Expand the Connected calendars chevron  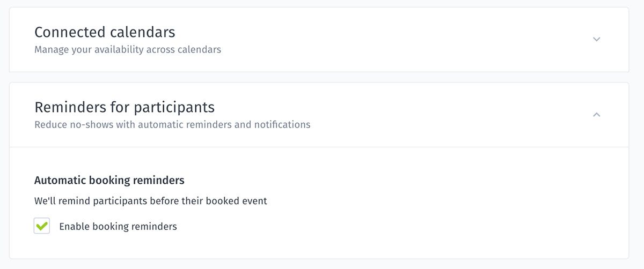(596, 39)
